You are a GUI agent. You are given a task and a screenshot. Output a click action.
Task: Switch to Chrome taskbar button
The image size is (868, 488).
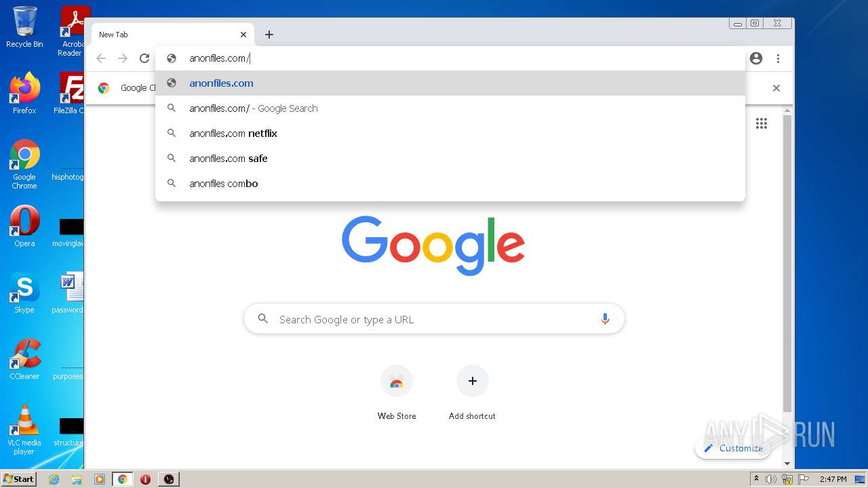[123, 479]
